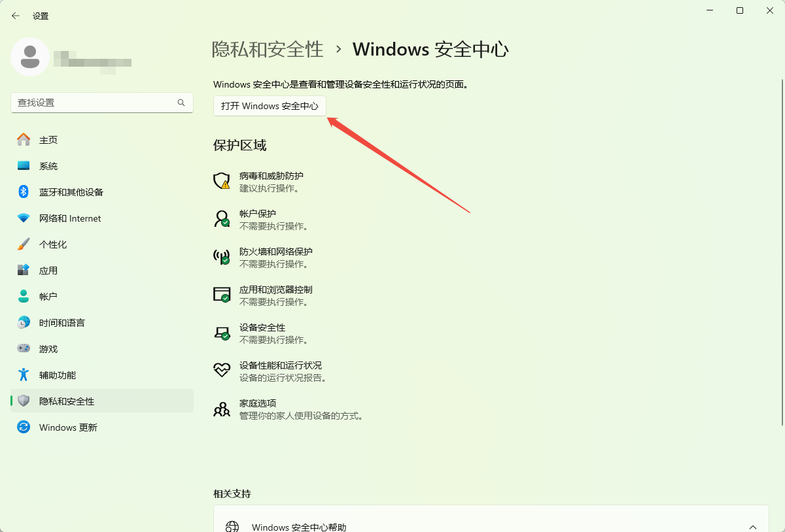Click the Wi-Fi icon beside 网络和 Internet

point(24,218)
